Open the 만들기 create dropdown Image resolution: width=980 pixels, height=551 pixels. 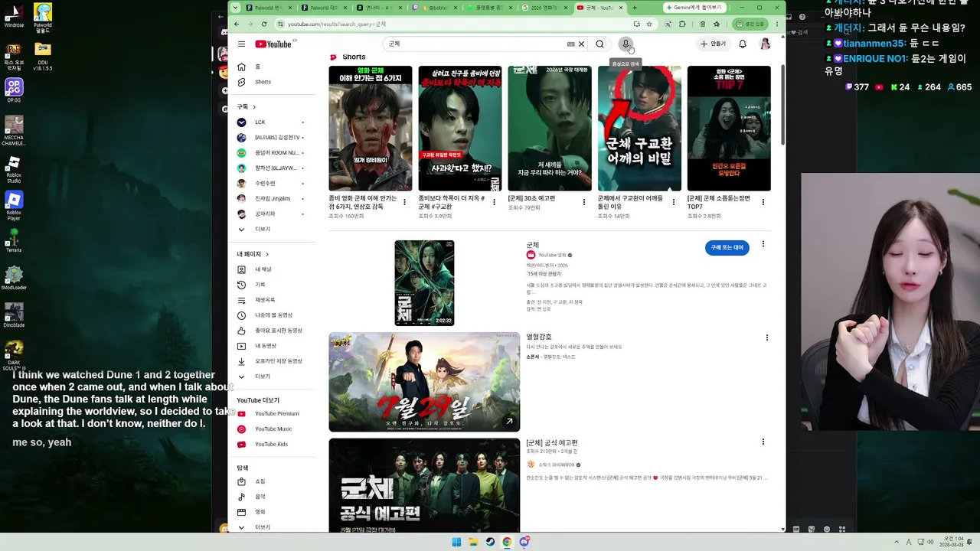point(712,44)
